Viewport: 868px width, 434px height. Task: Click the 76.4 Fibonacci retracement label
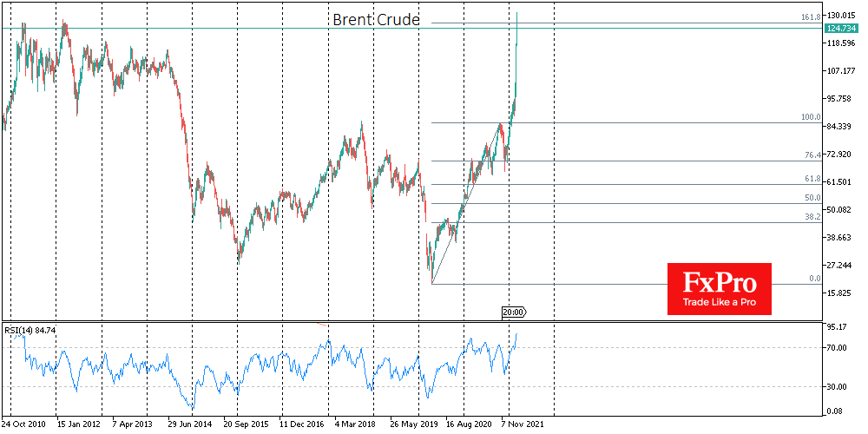tap(811, 155)
